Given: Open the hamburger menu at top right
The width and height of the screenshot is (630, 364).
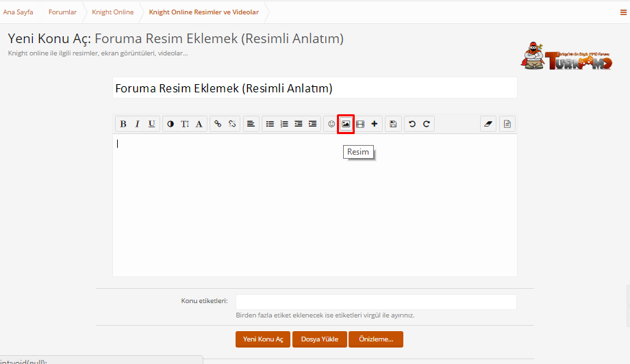Looking at the screenshot, I should pos(623,12).
